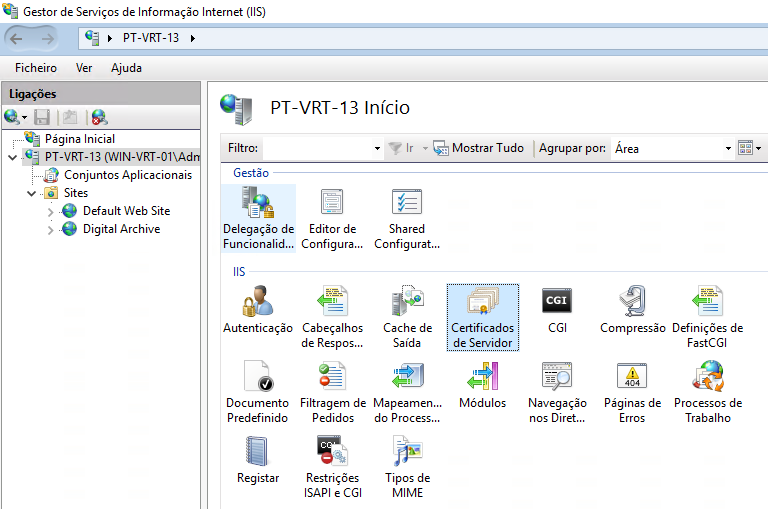Viewport: 768px width, 509px height.
Task: Open the Filtro dropdown arrow
Action: (x=377, y=148)
